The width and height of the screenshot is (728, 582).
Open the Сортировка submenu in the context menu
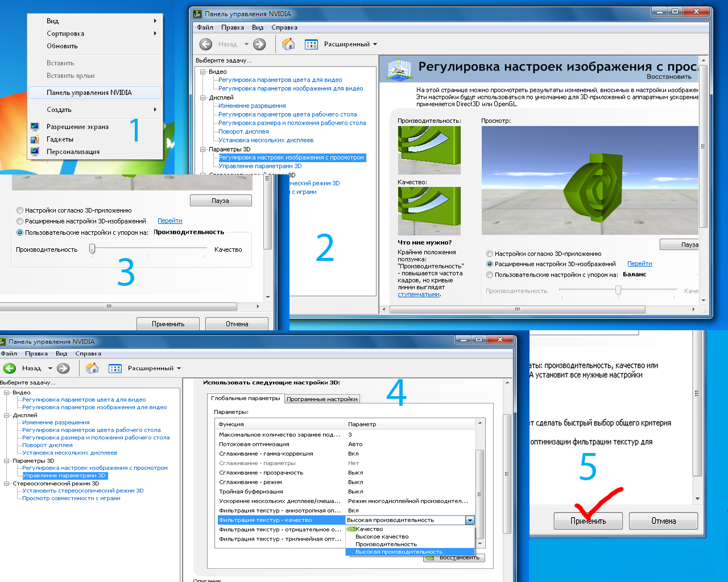pos(95,34)
